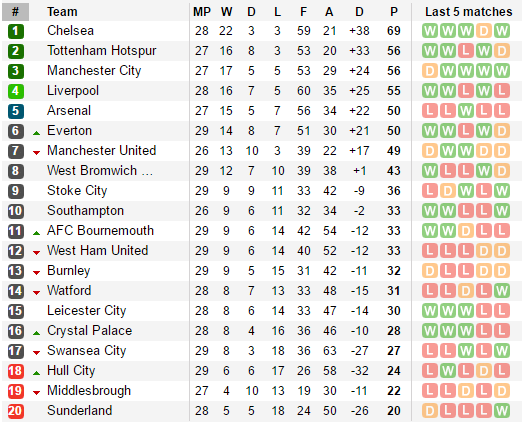Click the Team column header

point(62,12)
